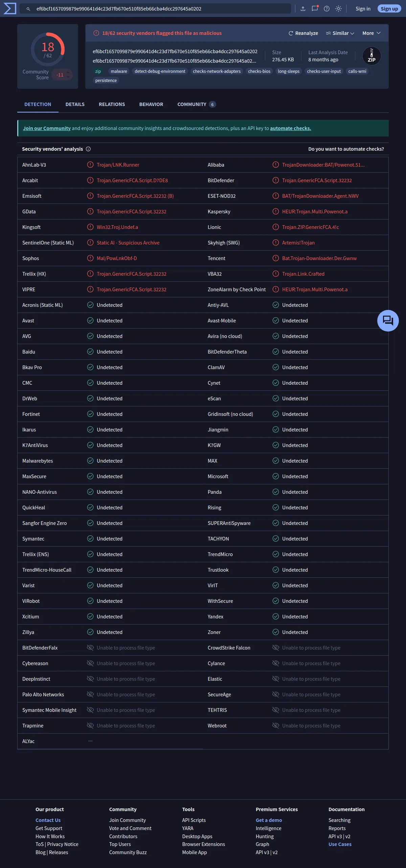406x868 pixels.
Task: Open the BEHAVIOR tab
Action: tap(151, 104)
